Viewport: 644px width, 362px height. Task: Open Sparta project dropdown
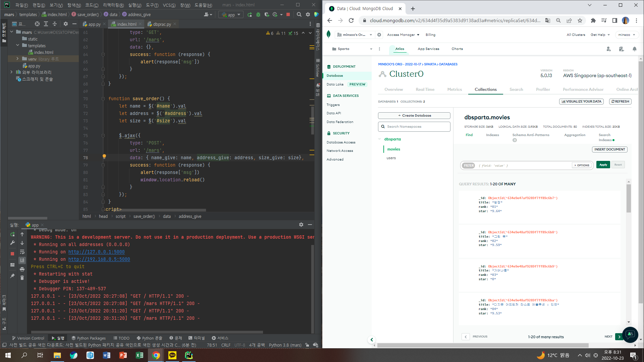352,49
